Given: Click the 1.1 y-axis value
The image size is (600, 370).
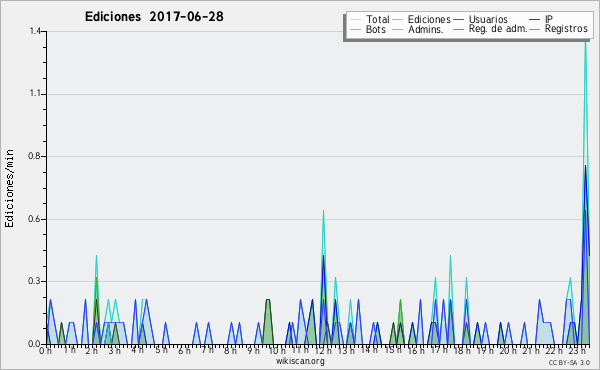Looking at the screenshot, I should coord(35,94).
